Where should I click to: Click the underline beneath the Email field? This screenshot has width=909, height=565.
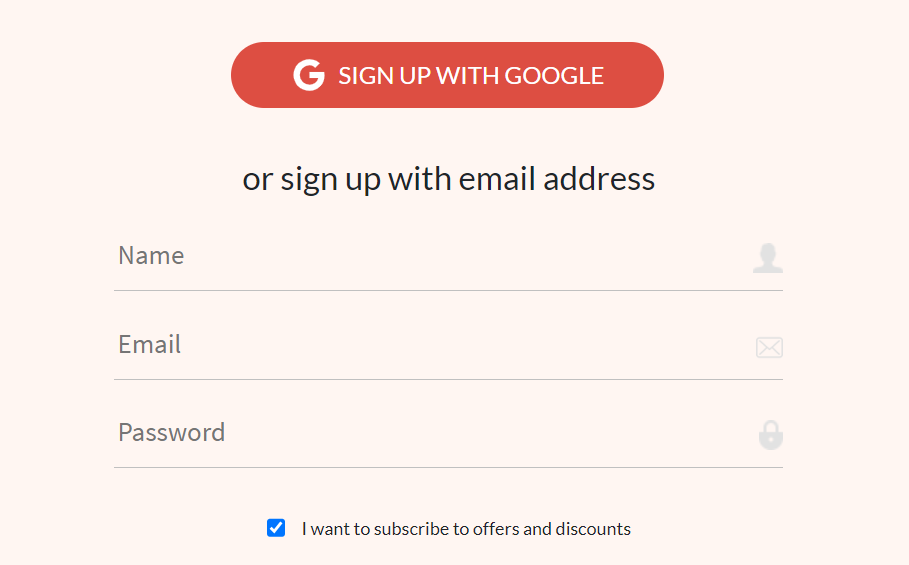pyautogui.click(x=448, y=380)
